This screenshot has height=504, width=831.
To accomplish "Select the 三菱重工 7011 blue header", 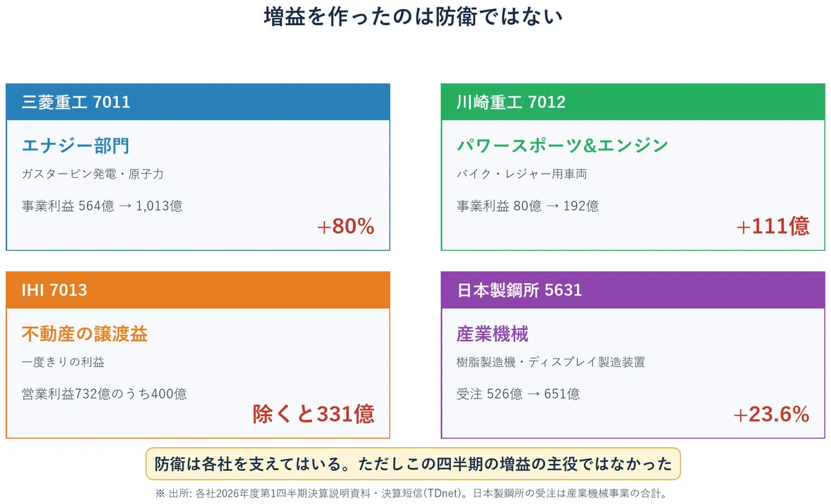I will pyautogui.click(x=198, y=102).
